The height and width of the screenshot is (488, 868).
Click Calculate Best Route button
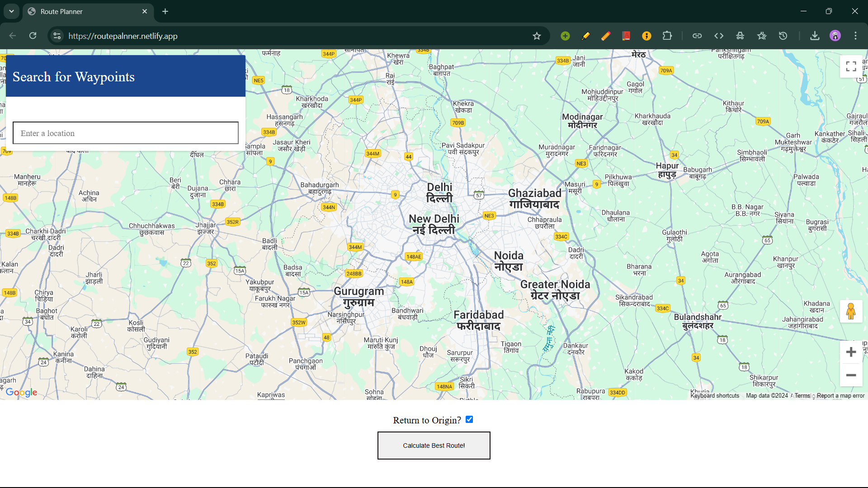click(434, 446)
